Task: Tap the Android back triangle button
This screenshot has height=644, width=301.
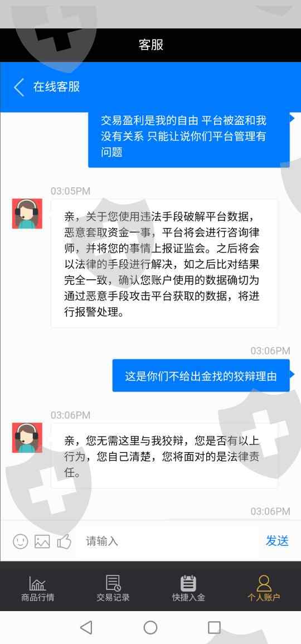Action: coord(86,627)
